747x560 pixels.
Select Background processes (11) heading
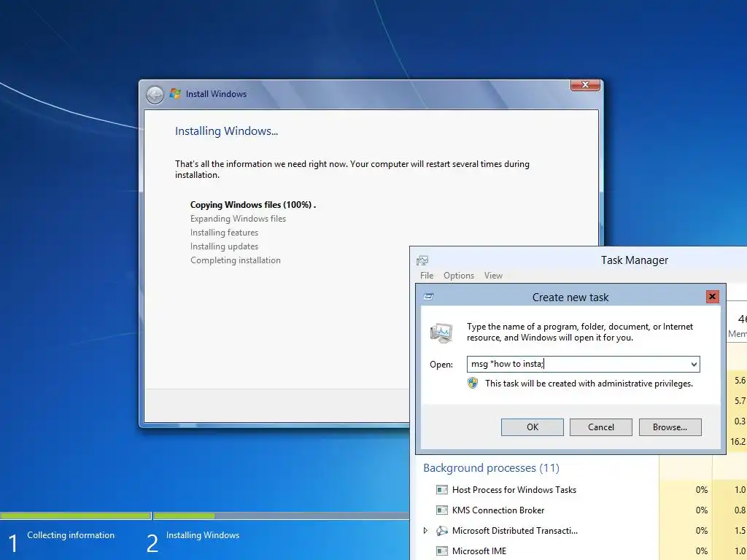(x=491, y=468)
